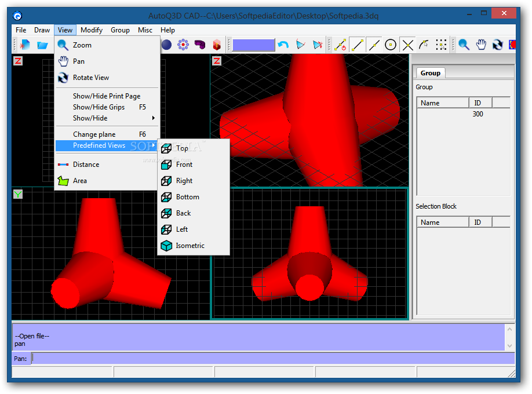Choose Area measurement menu entry
Screen dimensions: 532x394
[x=107, y=181]
